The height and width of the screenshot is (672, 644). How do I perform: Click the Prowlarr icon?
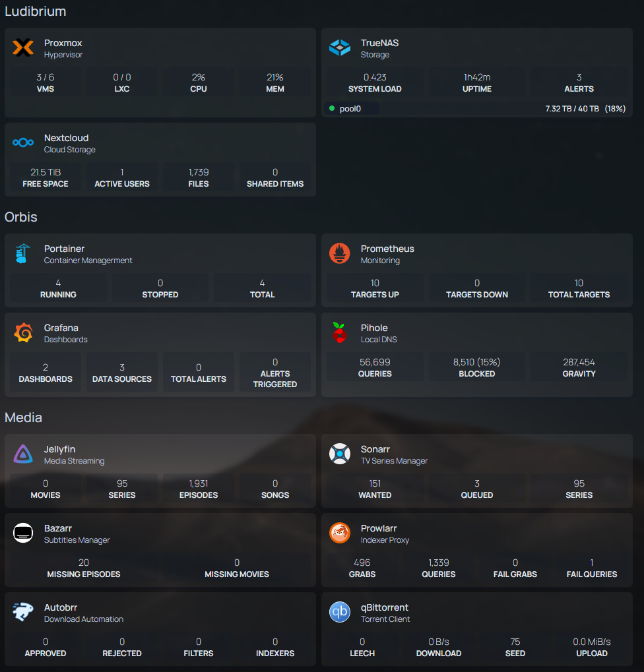point(340,533)
